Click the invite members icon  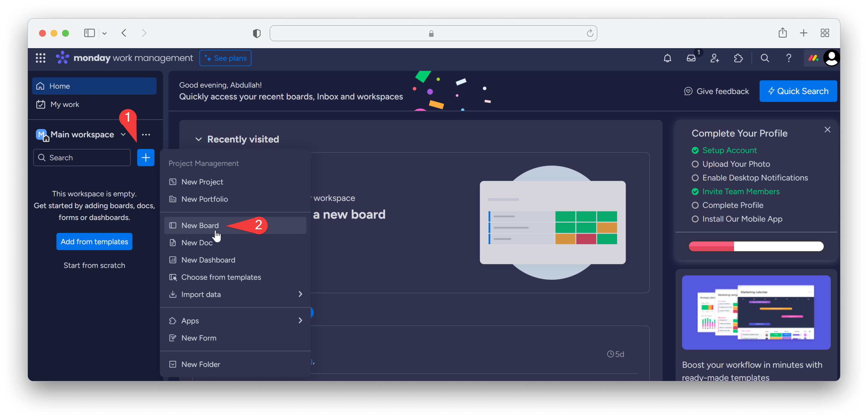[x=714, y=58]
